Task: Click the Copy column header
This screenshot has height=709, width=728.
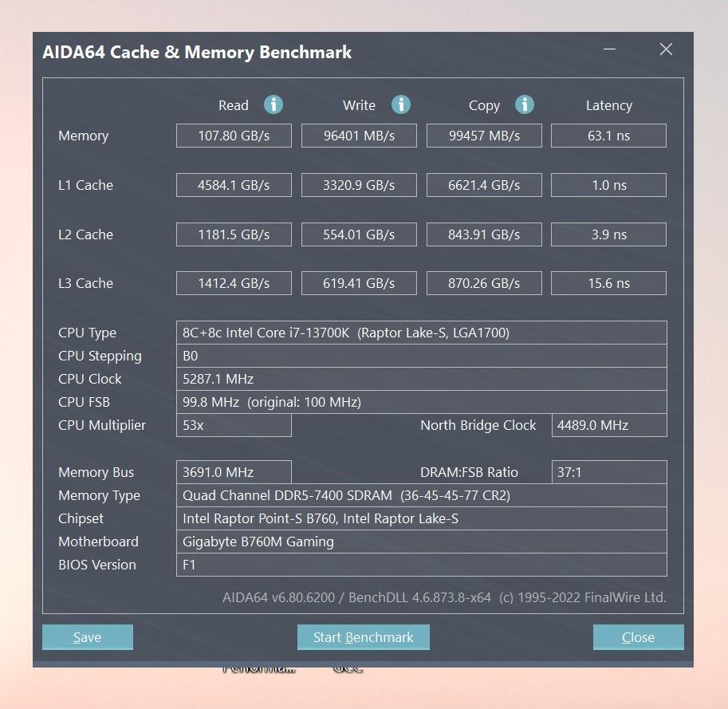Action: click(484, 106)
